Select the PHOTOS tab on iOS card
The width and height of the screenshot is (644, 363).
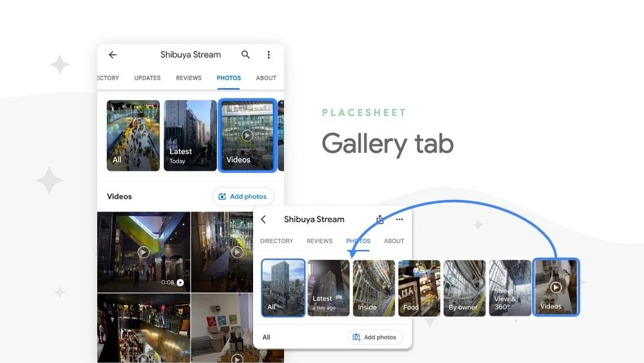point(358,241)
